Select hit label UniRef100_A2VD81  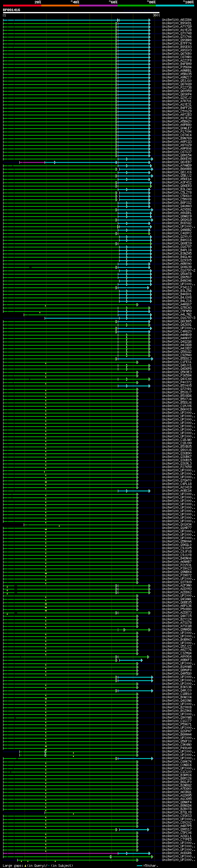177,210
